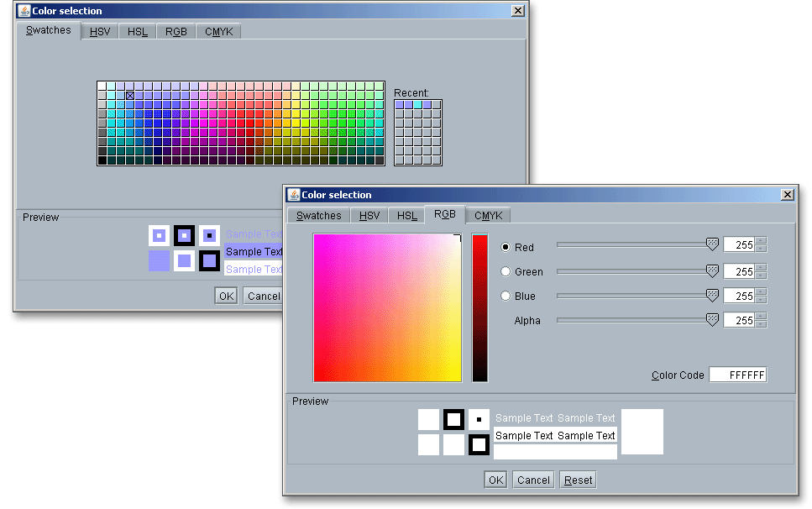
Task: Open the HSL tab in the back dialog
Action: [138, 32]
